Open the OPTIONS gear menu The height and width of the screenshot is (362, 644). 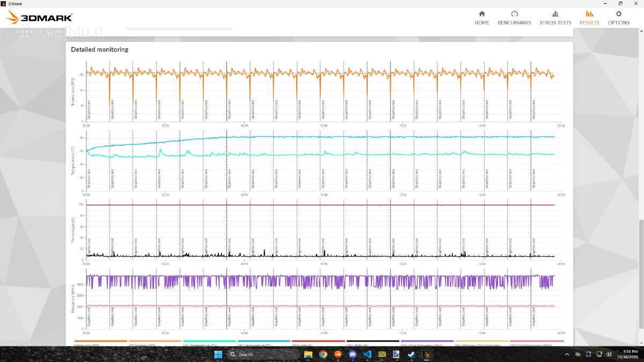618,18
